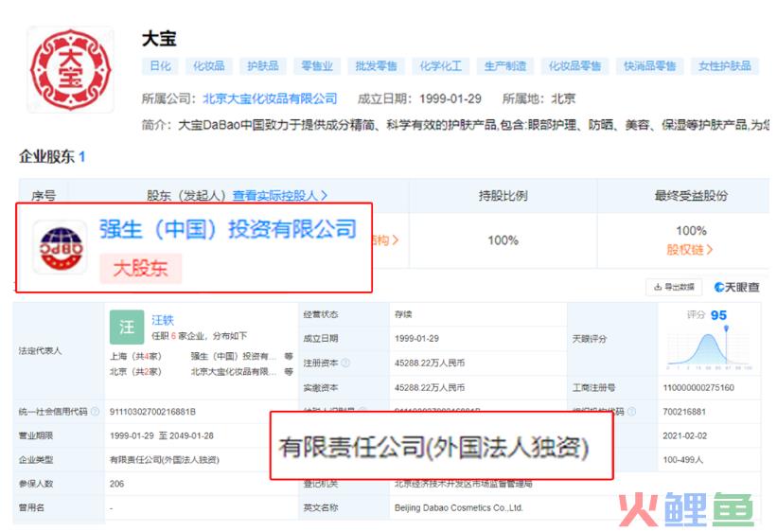Select the 护肤品 tag
777x532 pixels.
click(x=263, y=66)
